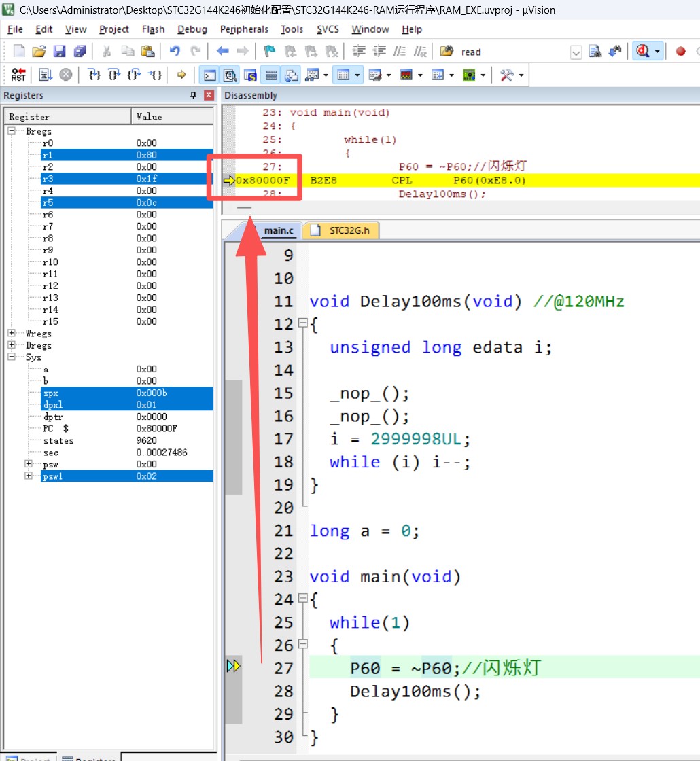Click the Save file icon
Image resolution: width=700 pixels, height=761 pixels.
[59, 52]
